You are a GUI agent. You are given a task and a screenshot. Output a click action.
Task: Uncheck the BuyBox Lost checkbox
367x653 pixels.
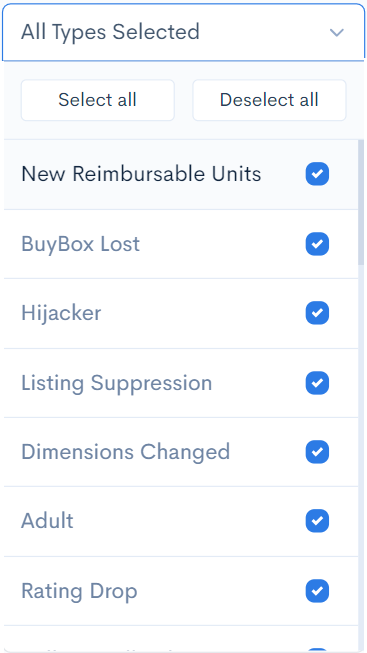(x=317, y=244)
